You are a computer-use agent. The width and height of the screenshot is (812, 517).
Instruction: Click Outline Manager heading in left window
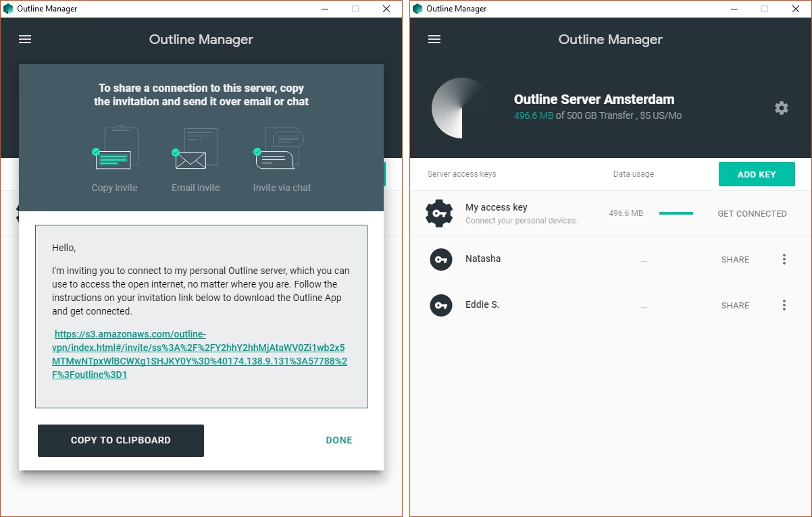[x=201, y=39]
